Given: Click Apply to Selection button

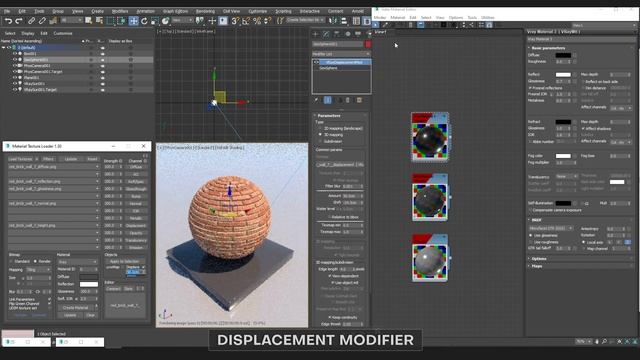Looking at the screenshot, I should [x=124, y=261].
